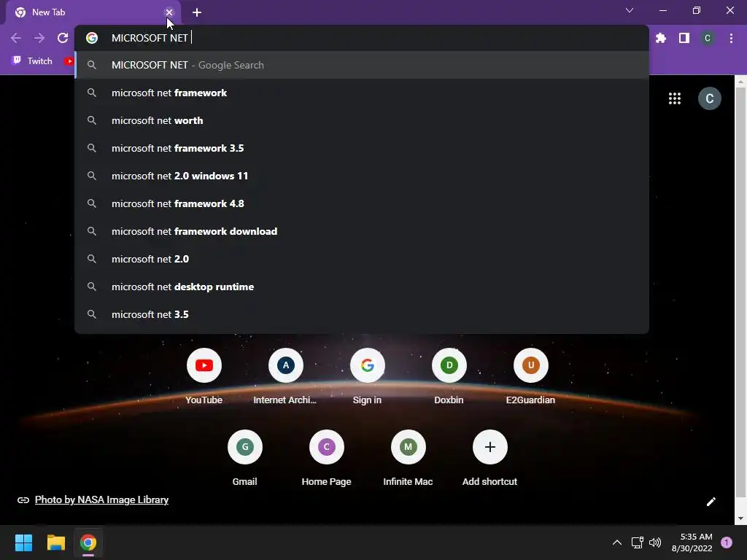
Task: Open the Google account avatar on page
Action: click(x=709, y=98)
